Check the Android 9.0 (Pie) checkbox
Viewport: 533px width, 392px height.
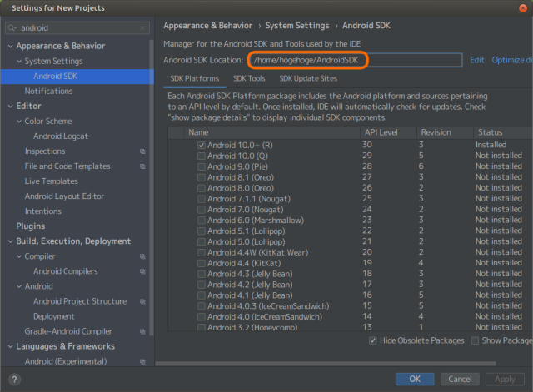click(202, 166)
